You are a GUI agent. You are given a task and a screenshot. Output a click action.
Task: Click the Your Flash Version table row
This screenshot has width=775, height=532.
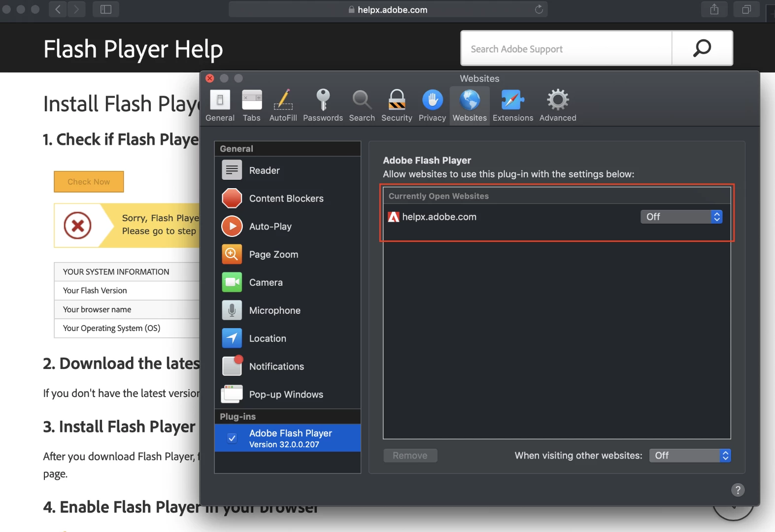point(127,291)
